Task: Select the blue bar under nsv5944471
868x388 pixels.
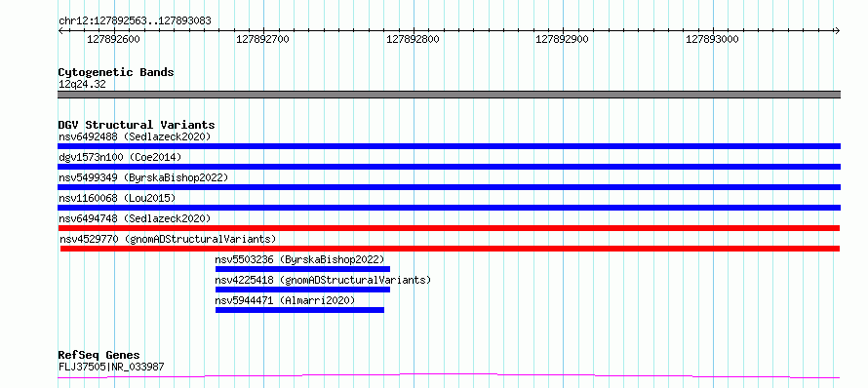Action: pyautogui.click(x=299, y=310)
